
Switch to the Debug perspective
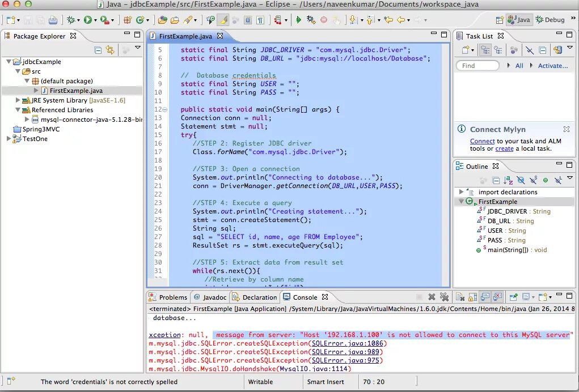coord(550,20)
